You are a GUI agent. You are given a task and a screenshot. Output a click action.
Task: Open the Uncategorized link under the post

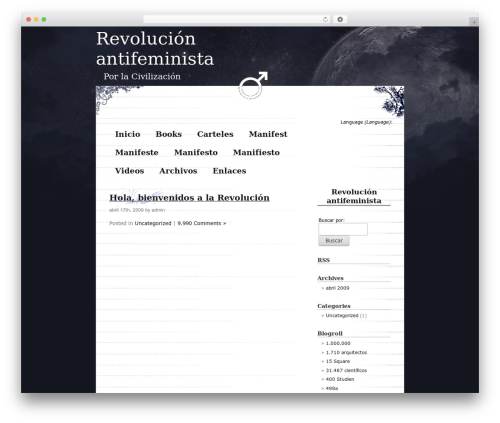153,223
